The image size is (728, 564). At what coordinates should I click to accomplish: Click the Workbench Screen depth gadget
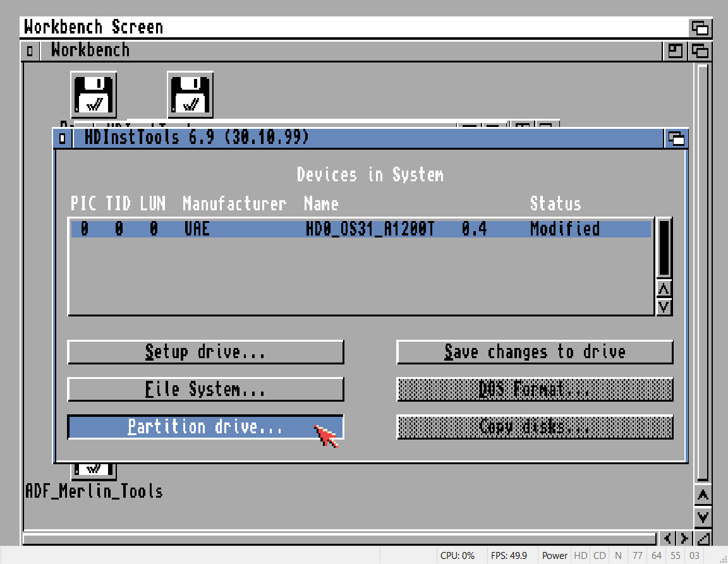point(700,28)
